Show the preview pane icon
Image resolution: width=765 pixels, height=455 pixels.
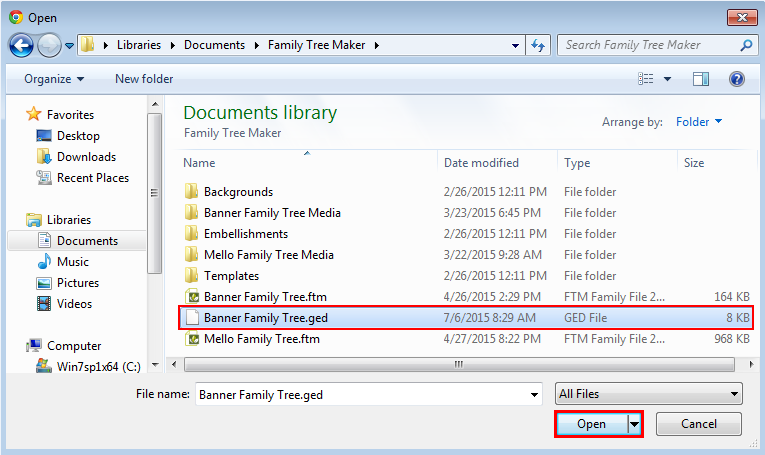[701, 79]
